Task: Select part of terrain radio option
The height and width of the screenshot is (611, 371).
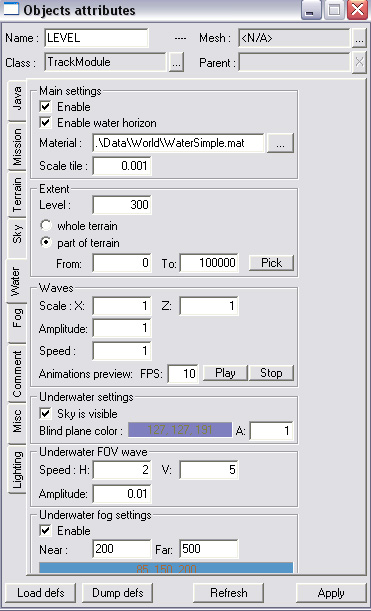Action: click(46, 242)
